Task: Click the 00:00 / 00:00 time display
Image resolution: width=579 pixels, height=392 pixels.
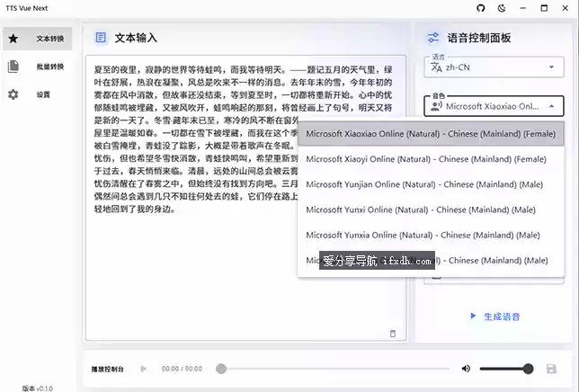Action: pyautogui.click(x=182, y=369)
